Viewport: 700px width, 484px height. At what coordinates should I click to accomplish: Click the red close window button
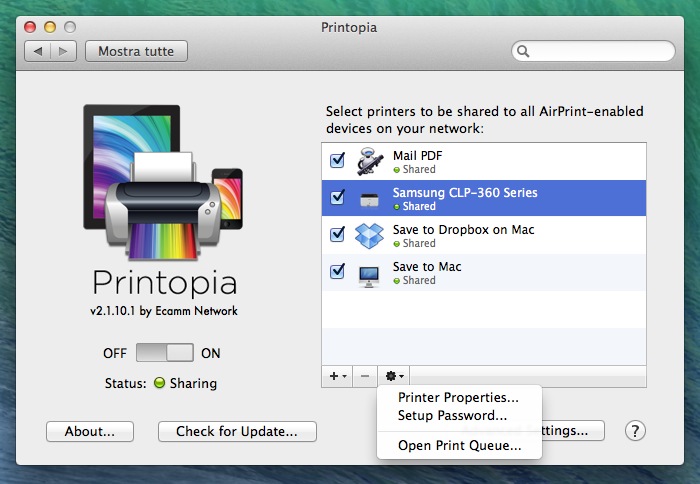click(30, 27)
